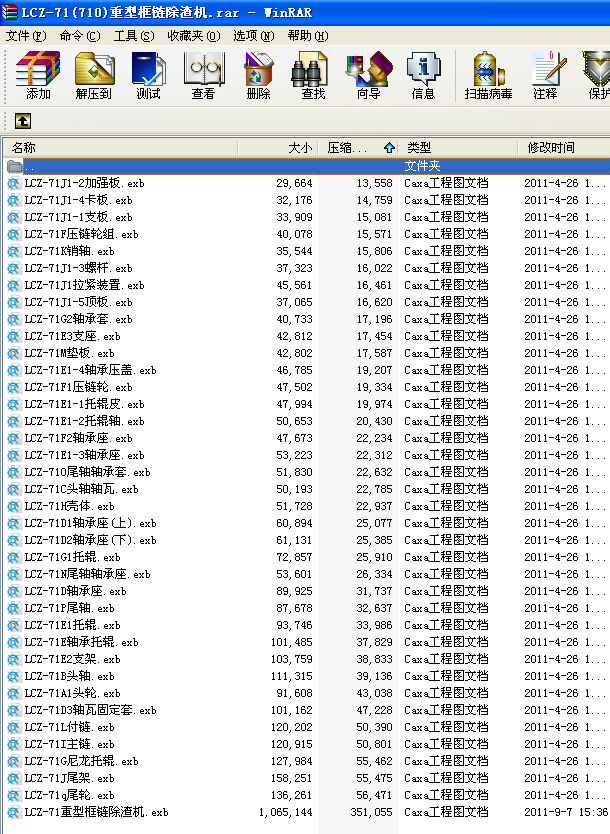The image size is (610, 834).
Task: Sort by 大小 column header
Action: click(278, 147)
